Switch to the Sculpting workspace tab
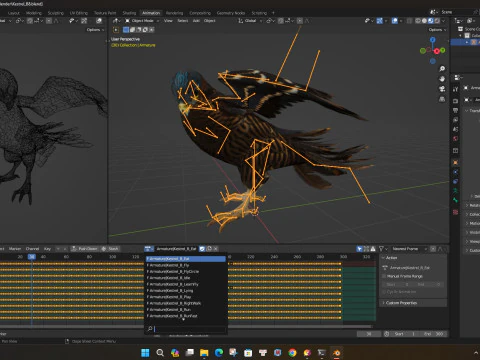480x360 pixels. click(56, 13)
